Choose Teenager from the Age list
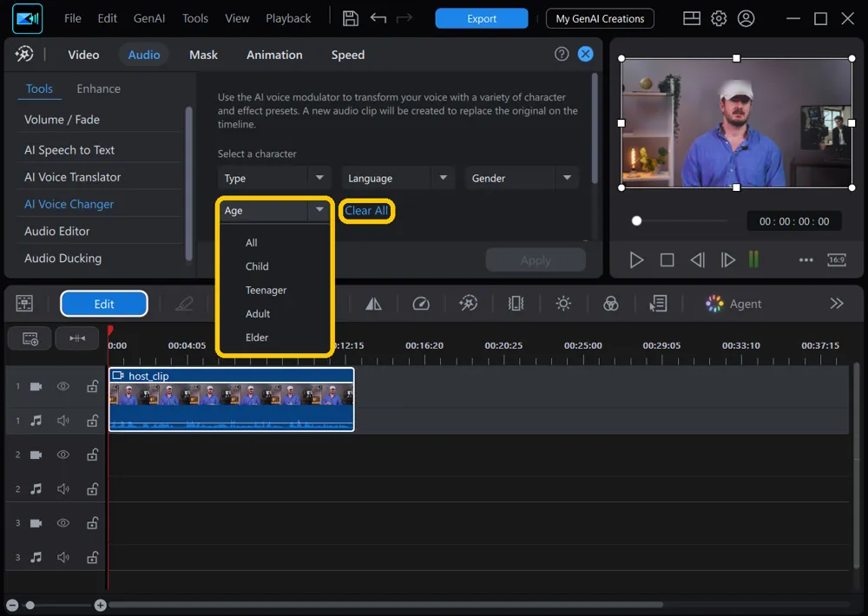The height and width of the screenshot is (616, 868). click(266, 290)
